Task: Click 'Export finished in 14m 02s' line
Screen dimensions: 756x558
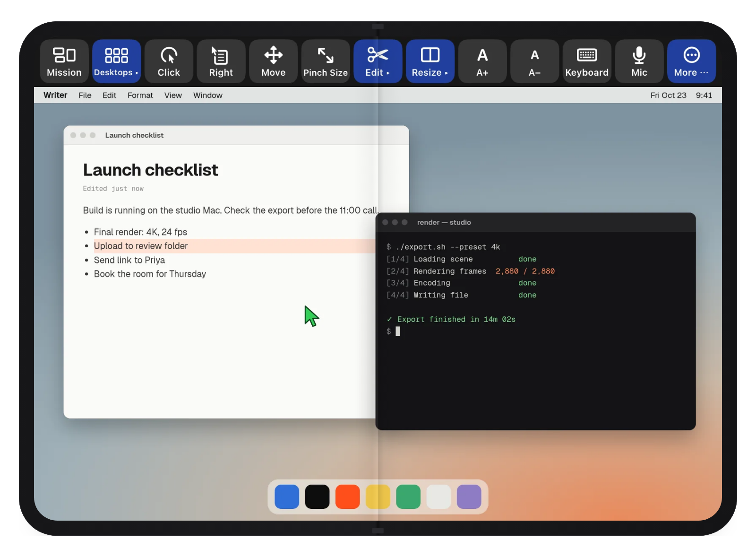Action: click(451, 319)
